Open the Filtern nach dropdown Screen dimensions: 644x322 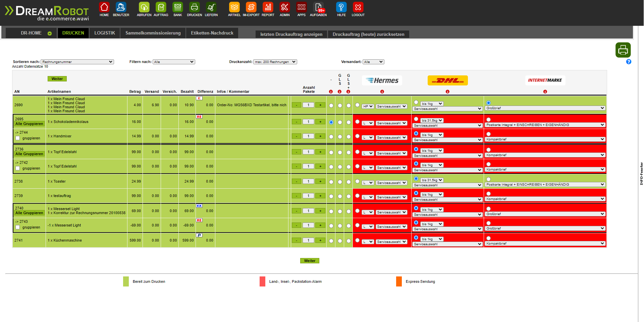click(x=174, y=62)
